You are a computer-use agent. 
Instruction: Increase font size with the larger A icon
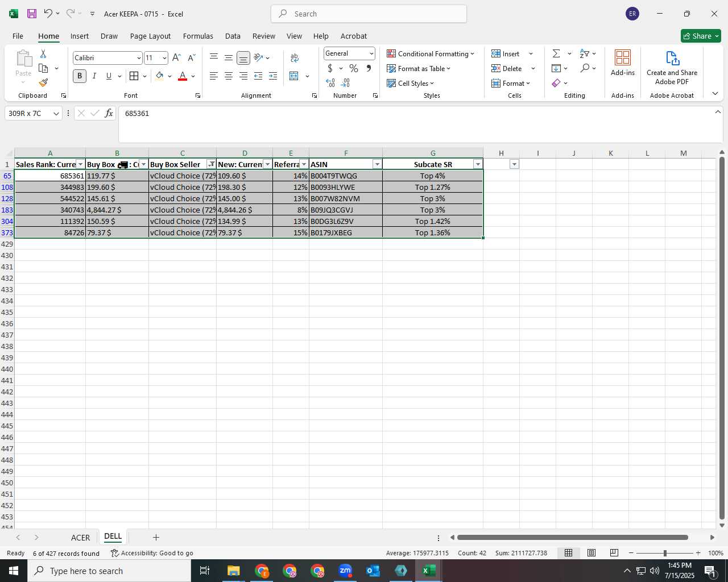176,57
